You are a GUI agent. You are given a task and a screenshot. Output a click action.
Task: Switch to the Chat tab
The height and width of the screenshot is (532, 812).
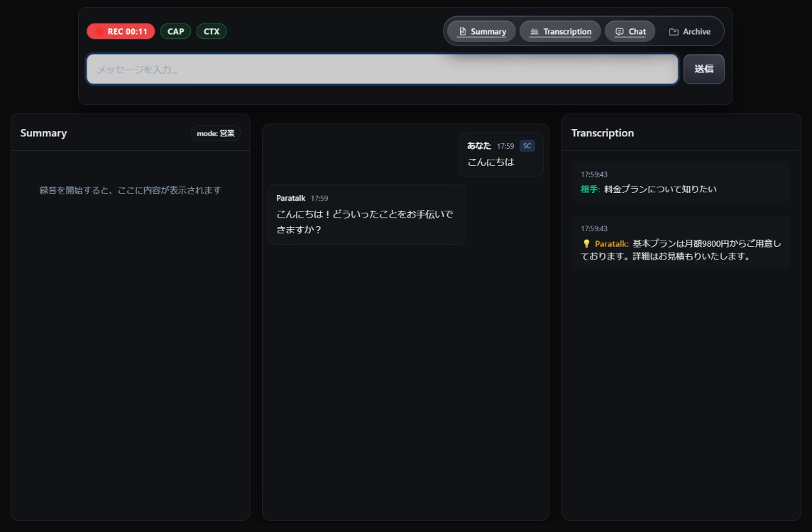pos(630,31)
